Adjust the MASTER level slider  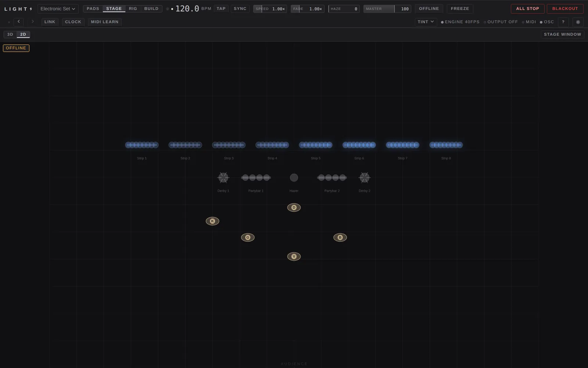coord(387,9)
